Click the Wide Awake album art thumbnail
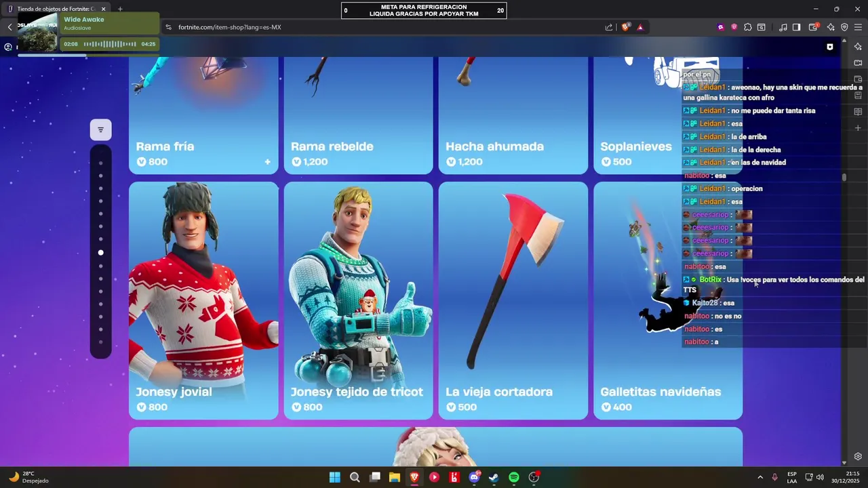This screenshot has width=868, height=488. [x=38, y=33]
